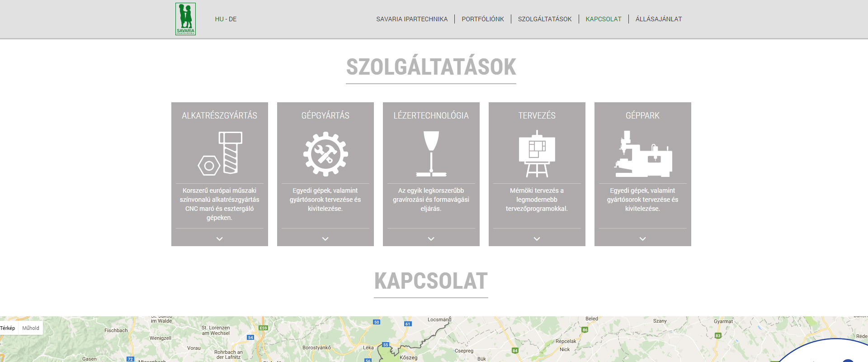Expand the Tervezés card chevron

tap(537, 238)
